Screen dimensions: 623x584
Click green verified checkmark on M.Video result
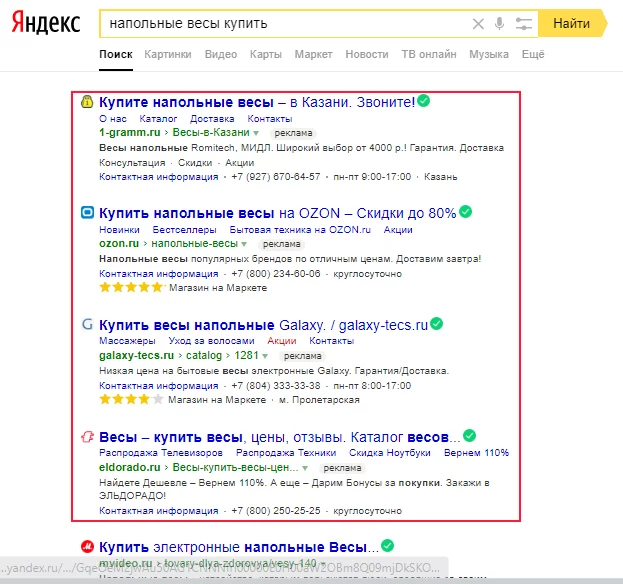click(387, 545)
